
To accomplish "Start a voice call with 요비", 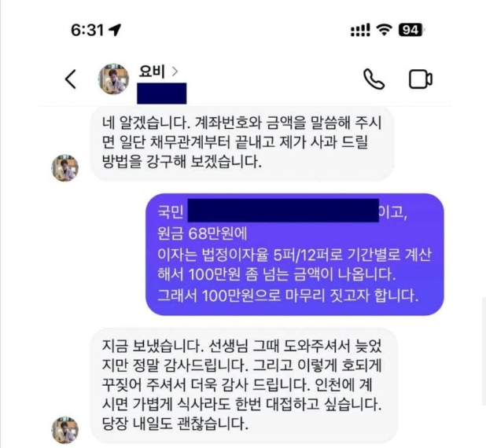I will coord(374,79).
